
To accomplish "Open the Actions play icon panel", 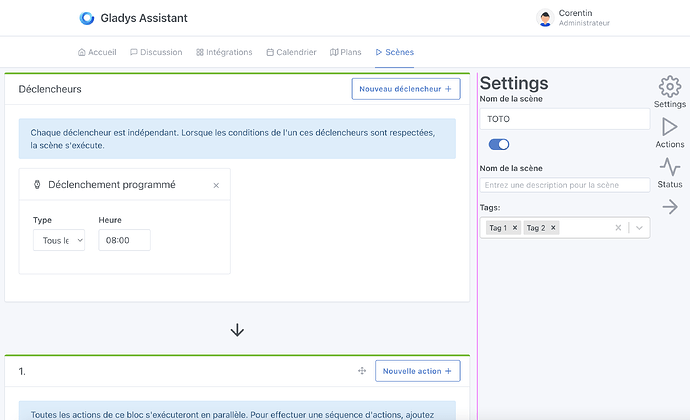I will click(669, 128).
